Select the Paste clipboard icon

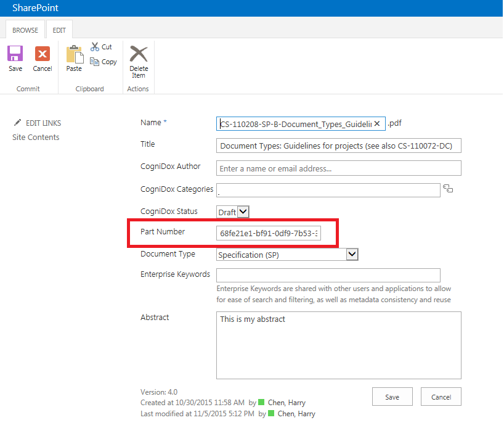[x=74, y=57]
